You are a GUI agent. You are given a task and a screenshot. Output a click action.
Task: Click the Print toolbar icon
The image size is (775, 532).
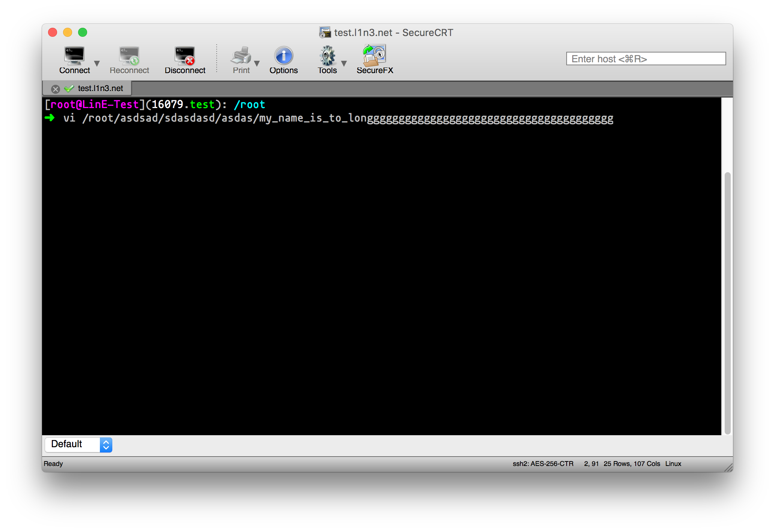pyautogui.click(x=241, y=56)
